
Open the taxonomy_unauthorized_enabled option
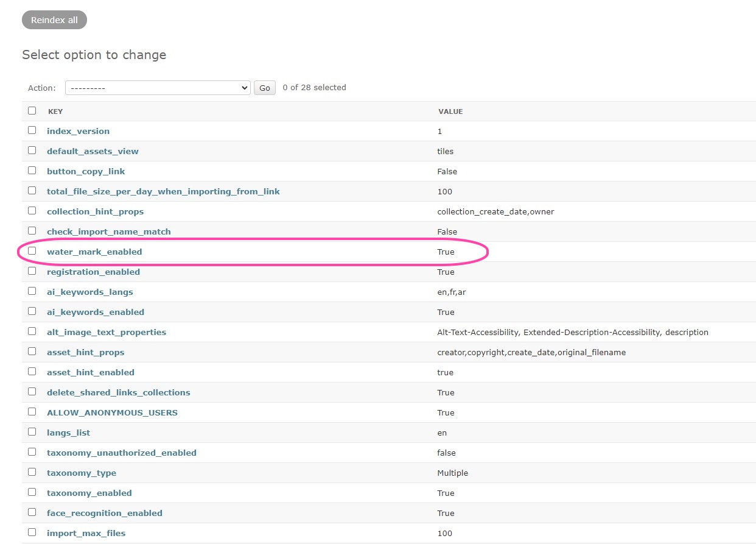(x=122, y=453)
